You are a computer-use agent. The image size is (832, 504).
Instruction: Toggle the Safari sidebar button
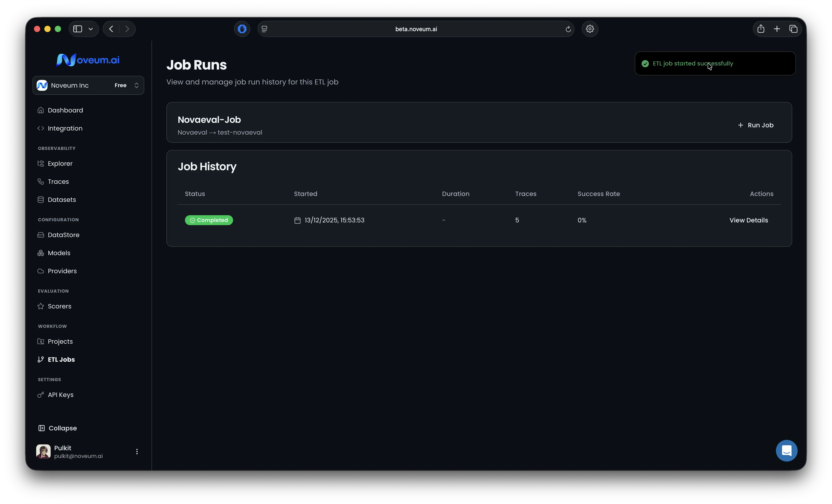pos(78,29)
